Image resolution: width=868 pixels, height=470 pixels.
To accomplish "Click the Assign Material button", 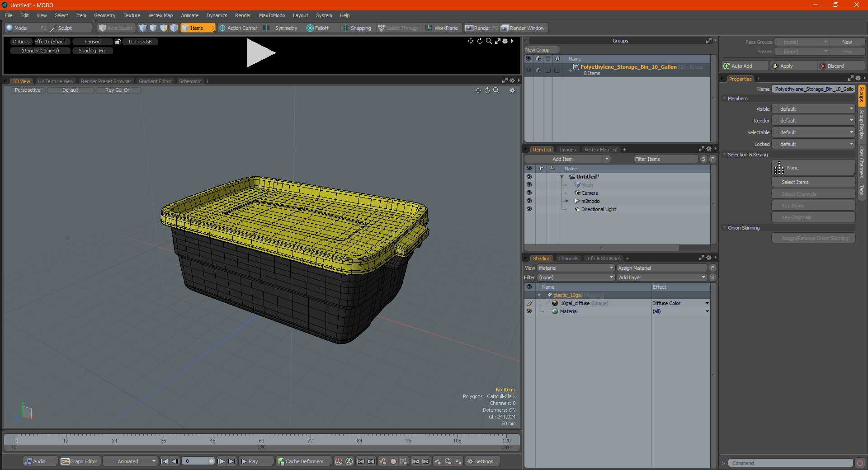I will 662,268.
